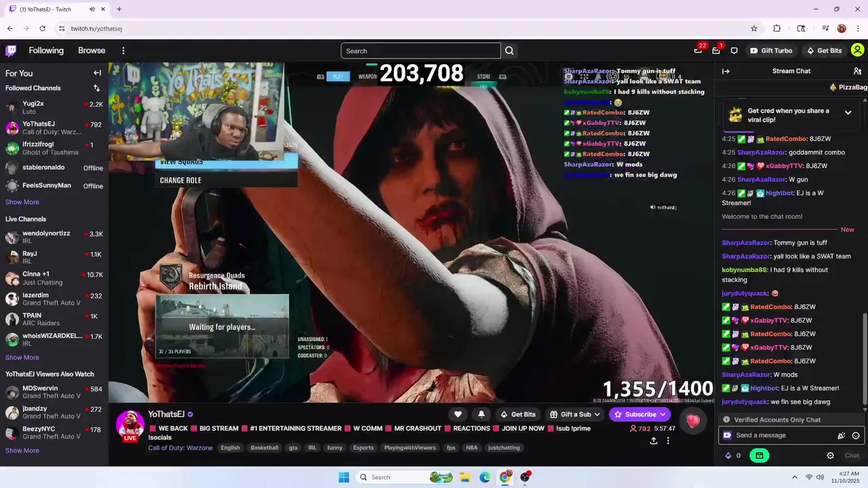Image resolution: width=868 pixels, height=488 pixels.
Task: Expand the viral clip cred banner
Action: click(x=848, y=113)
